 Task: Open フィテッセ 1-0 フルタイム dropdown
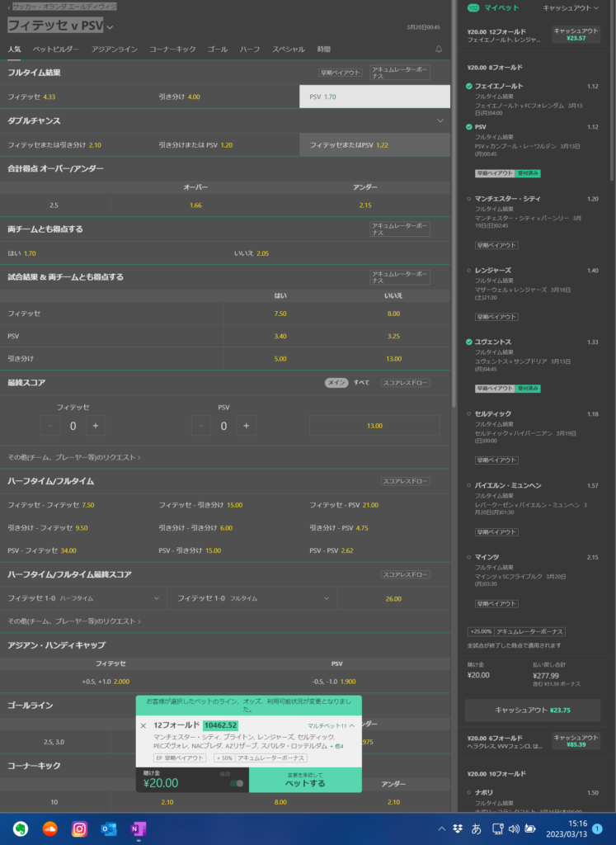pos(253,598)
